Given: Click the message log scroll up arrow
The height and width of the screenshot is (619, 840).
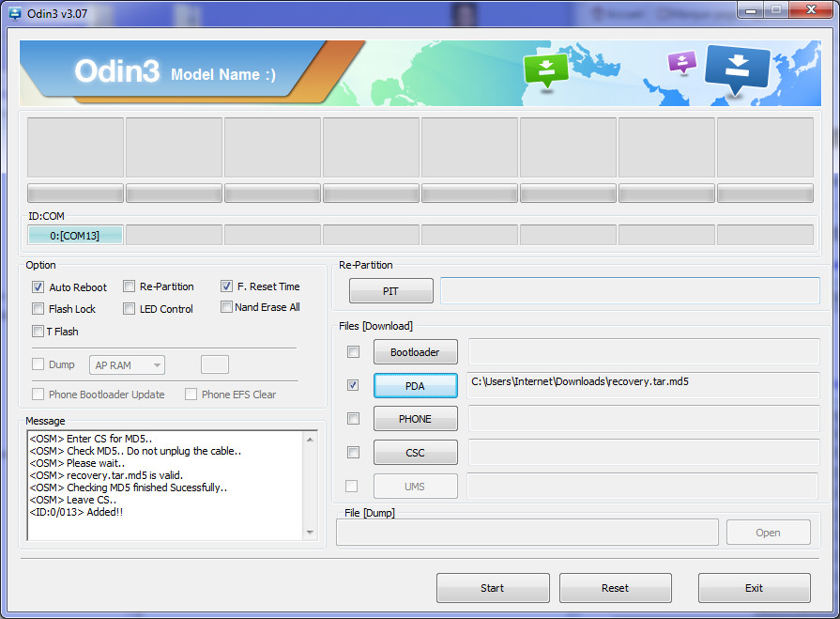Looking at the screenshot, I should pos(310,440).
